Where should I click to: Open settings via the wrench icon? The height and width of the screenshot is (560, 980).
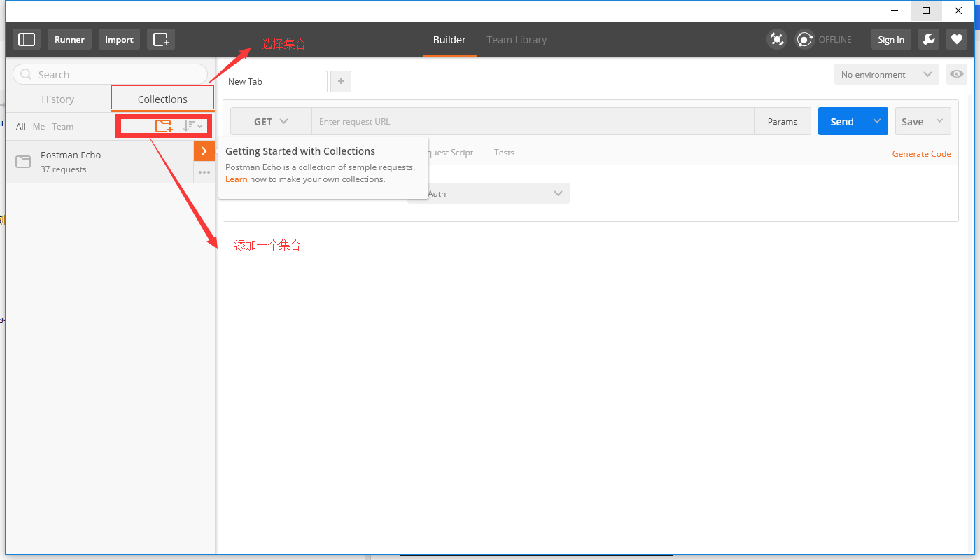[929, 39]
